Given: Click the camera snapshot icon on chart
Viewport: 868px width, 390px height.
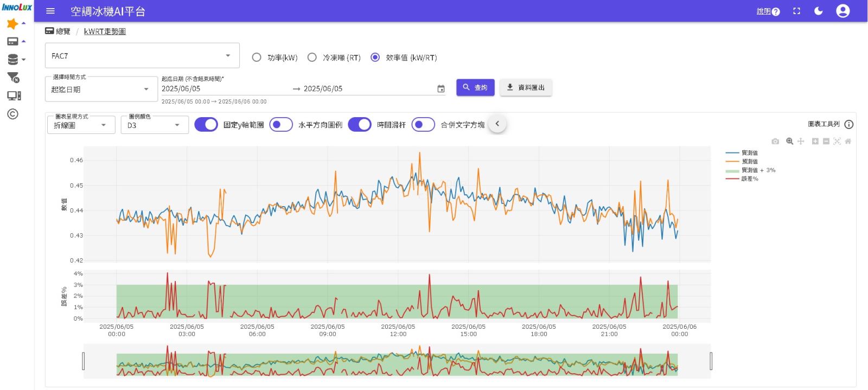Looking at the screenshot, I should point(775,142).
